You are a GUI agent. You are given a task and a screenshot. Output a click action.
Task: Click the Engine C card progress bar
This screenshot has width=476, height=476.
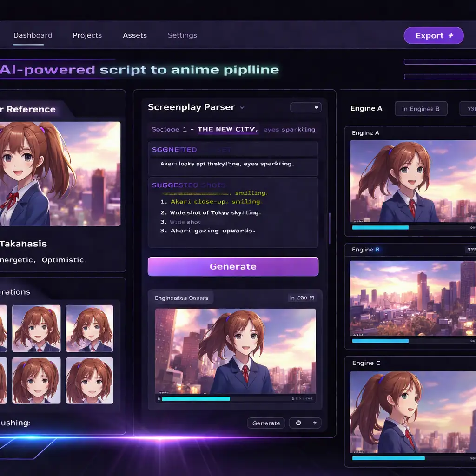pos(410,458)
